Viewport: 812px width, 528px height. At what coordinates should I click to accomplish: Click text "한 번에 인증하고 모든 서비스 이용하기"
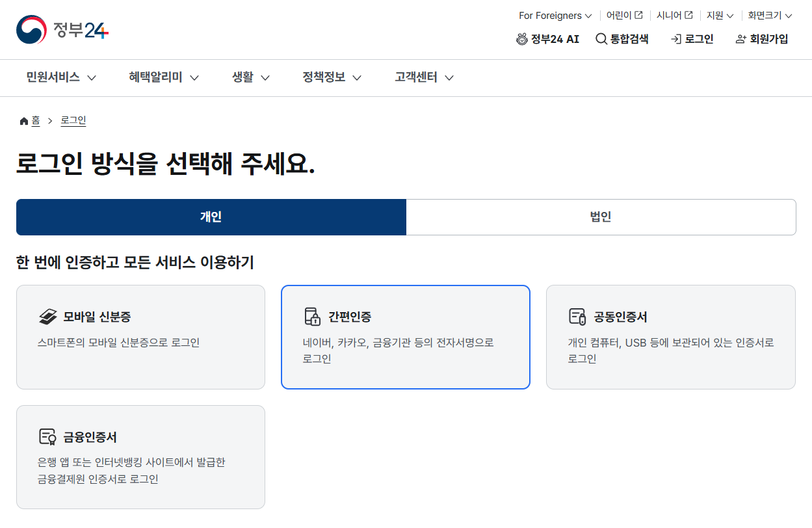coord(135,263)
